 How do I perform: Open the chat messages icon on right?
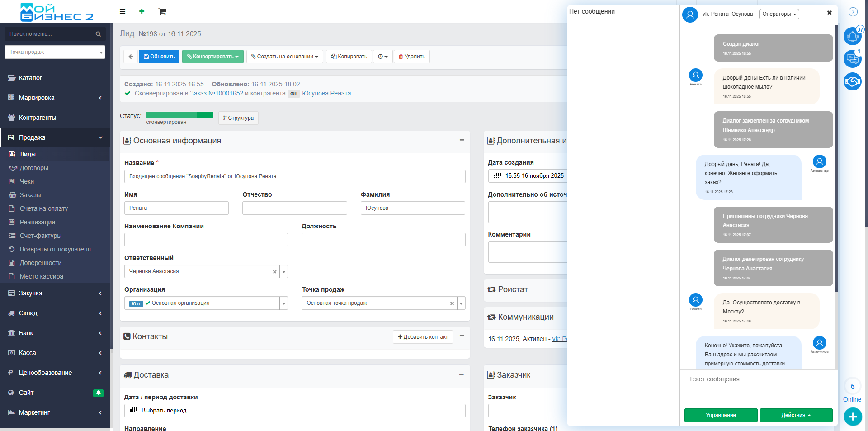click(852, 59)
